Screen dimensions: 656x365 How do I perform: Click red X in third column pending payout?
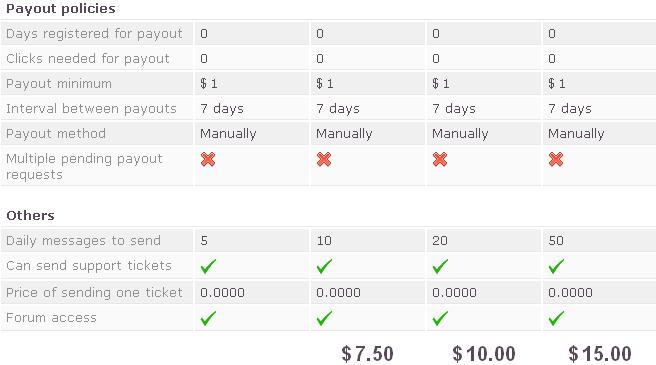click(x=440, y=159)
